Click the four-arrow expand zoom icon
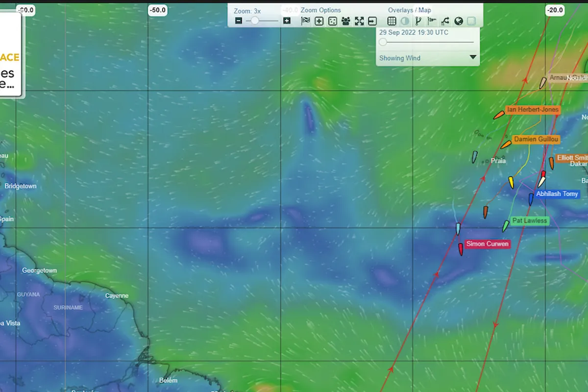 (x=359, y=21)
